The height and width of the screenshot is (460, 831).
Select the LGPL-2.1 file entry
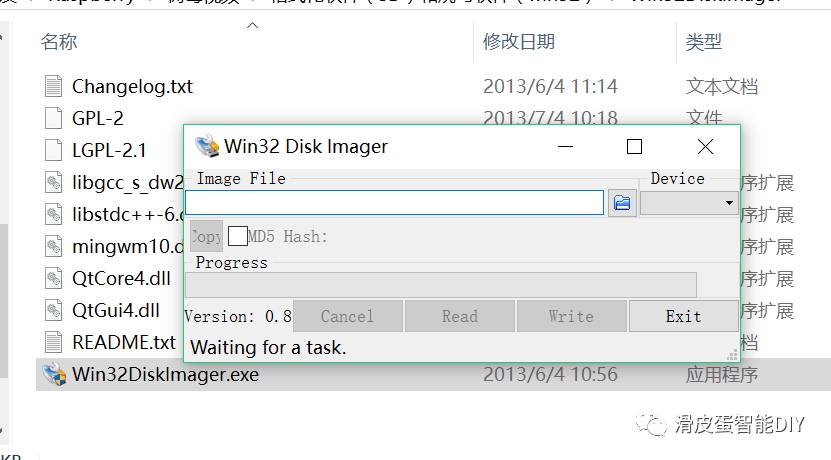(109, 151)
